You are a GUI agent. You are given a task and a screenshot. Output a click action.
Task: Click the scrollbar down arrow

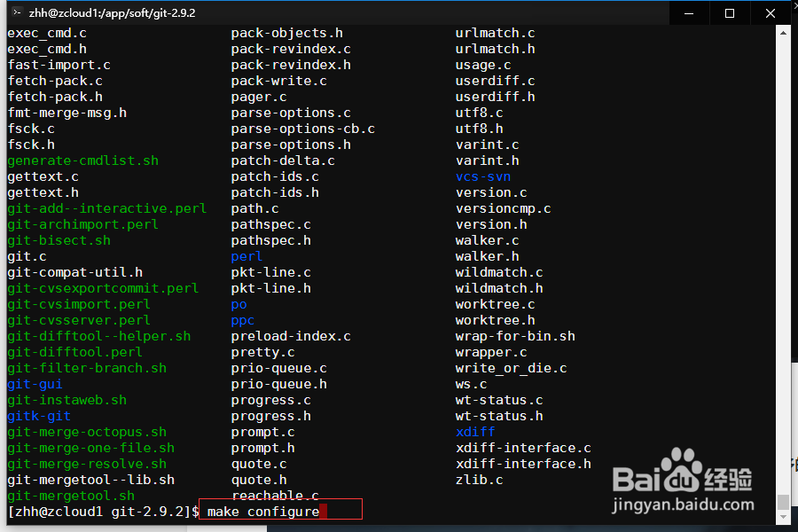click(783, 517)
